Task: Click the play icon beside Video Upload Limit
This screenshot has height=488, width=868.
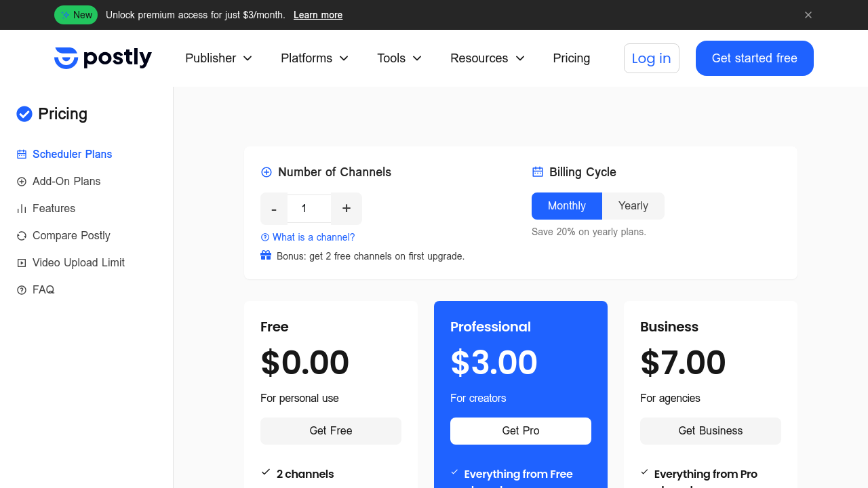Action: coord(22,263)
